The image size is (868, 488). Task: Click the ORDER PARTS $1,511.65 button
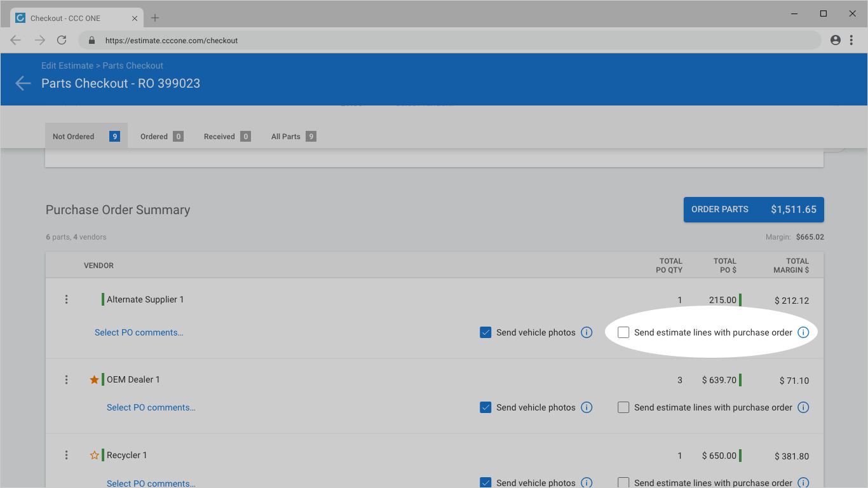(754, 209)
